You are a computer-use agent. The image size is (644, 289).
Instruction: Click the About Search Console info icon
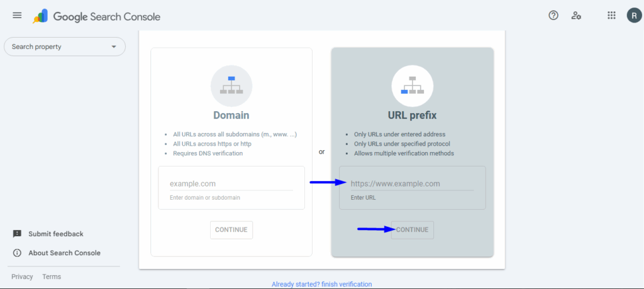tap(17, 253)
